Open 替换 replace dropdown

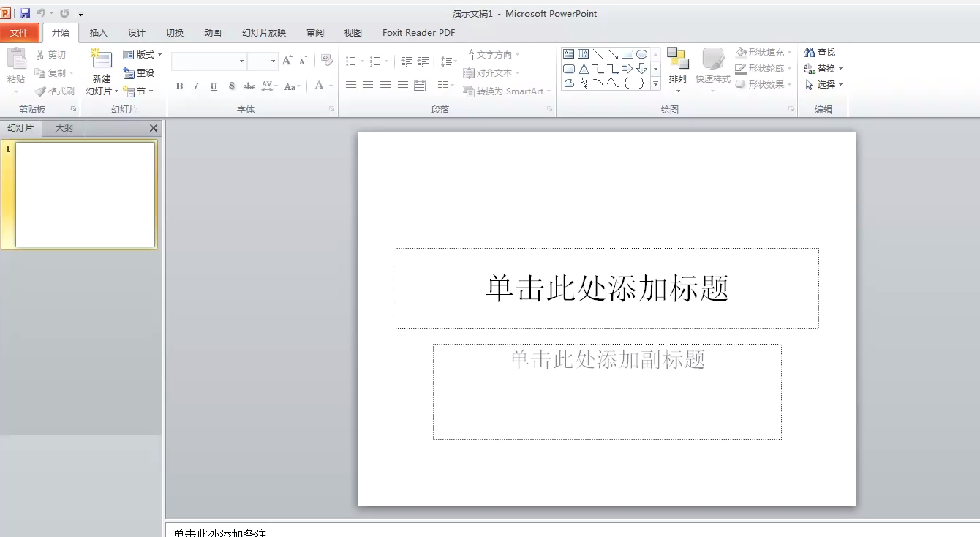tap(823, 69)
